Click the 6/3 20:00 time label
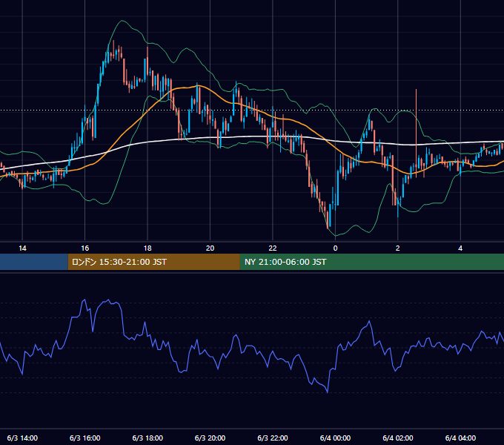This screenshot has width=504, height=445. [210, 438]
